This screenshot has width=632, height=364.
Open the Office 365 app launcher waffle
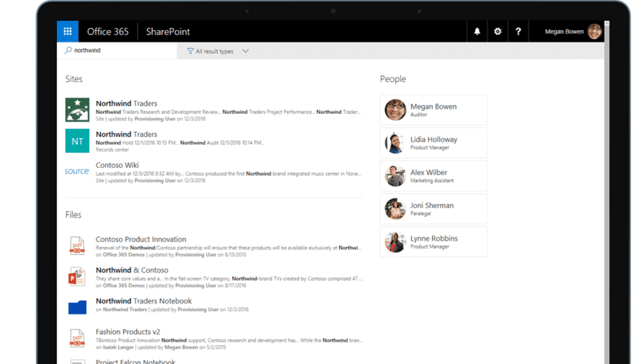click(67, 31)
